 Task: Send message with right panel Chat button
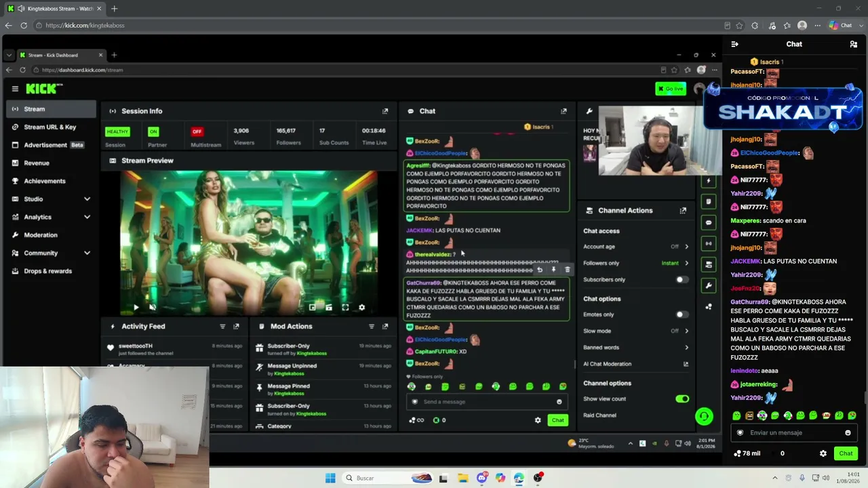(x=846, y=453)
